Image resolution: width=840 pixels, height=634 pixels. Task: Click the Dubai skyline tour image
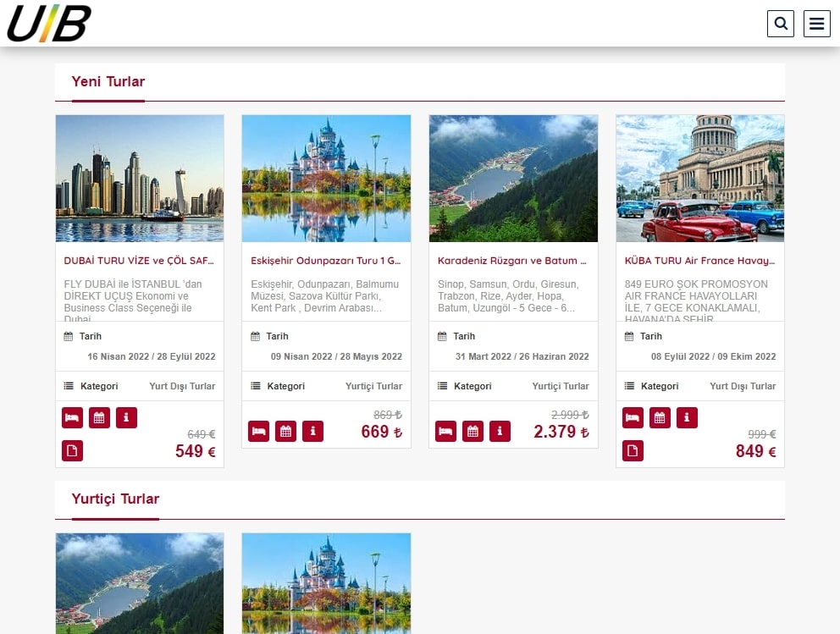[140, 179]
